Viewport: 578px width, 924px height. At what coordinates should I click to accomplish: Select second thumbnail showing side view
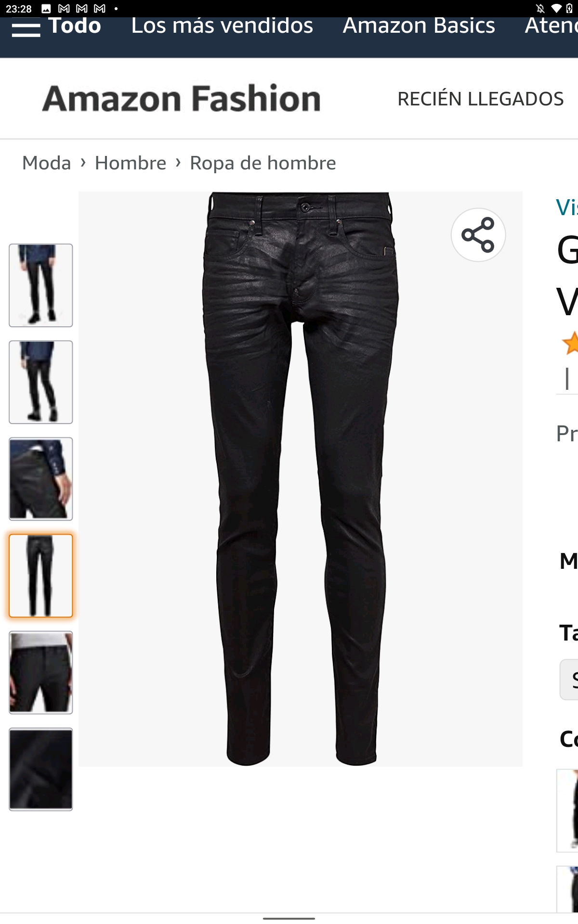41,382
